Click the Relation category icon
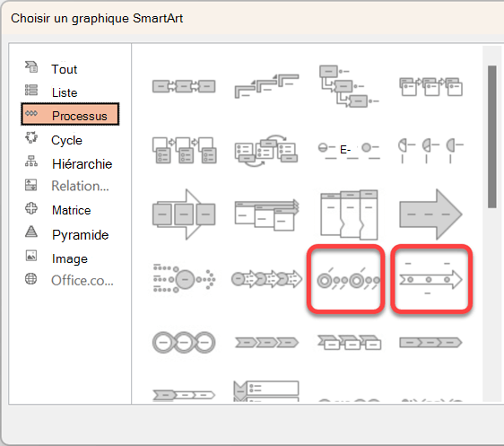The image size is (504, 446). tap(30, 185)
